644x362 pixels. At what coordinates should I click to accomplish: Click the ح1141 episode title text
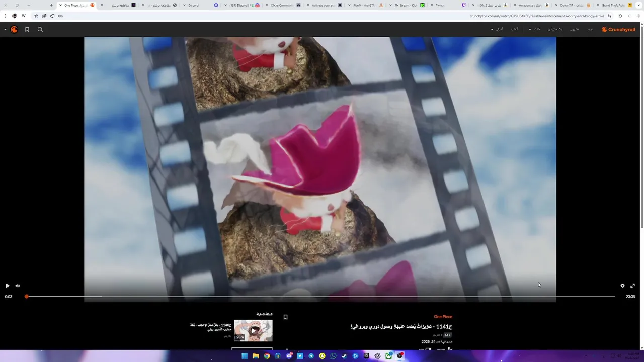pyautogui.click(x=401, y=327)
